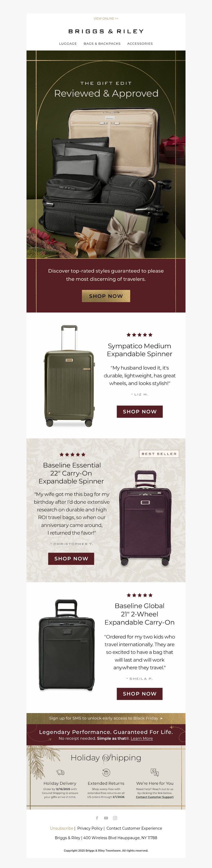Image resolution: width=212 pixels, height=868 pixels.
Task: Click the Holiday Delivery truck icon
Action: point(60,772)
